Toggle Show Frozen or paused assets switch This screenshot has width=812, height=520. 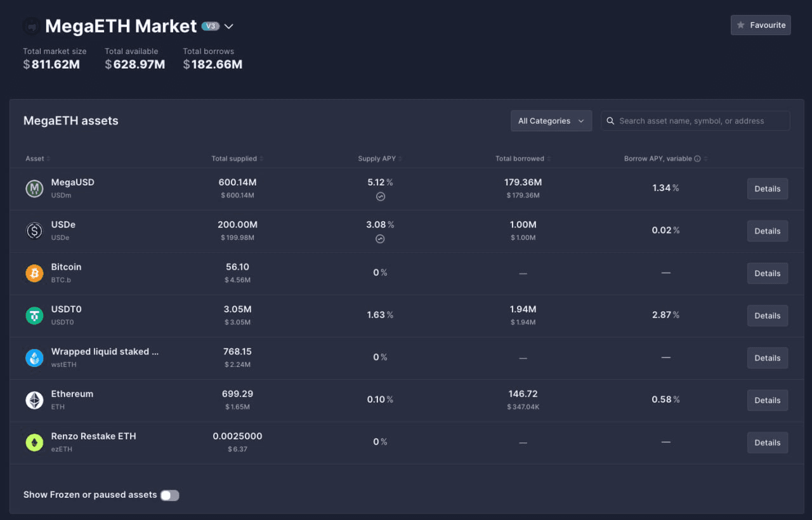click(x=169, y=495)
